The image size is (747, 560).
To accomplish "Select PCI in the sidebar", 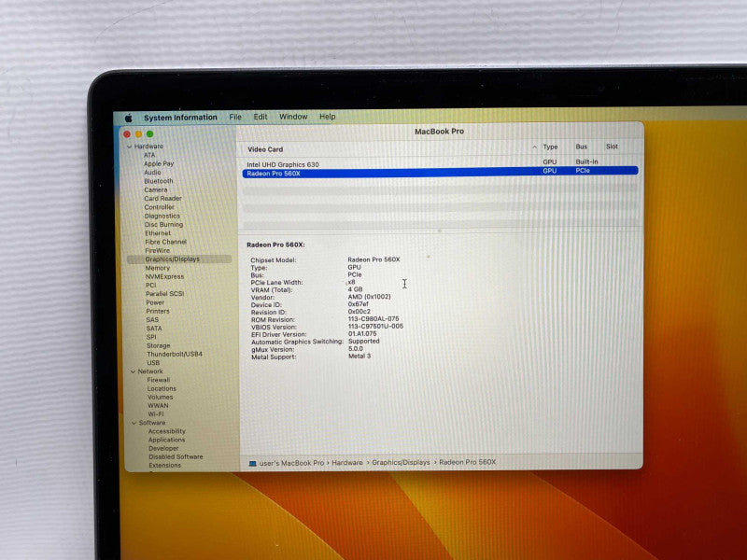I will tap(151, 285).
